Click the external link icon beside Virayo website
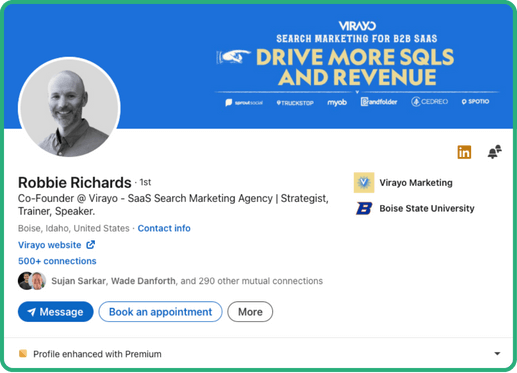 coord(91,245)
